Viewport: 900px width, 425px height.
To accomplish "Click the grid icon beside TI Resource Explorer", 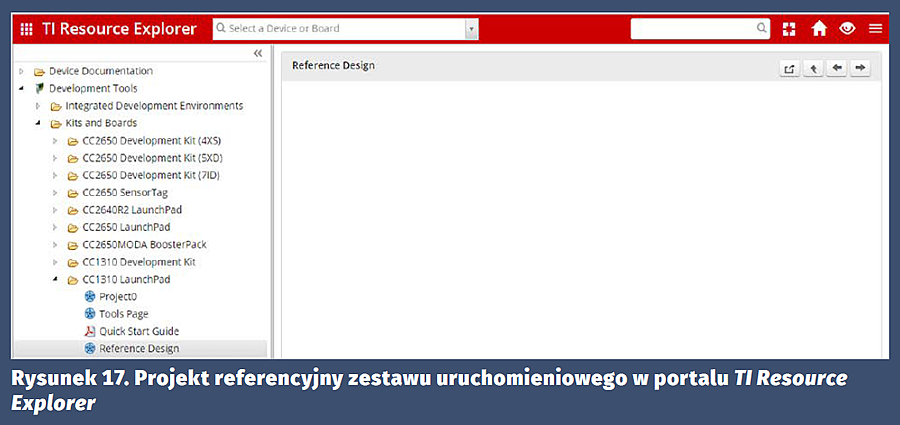I will coord(27,29).
